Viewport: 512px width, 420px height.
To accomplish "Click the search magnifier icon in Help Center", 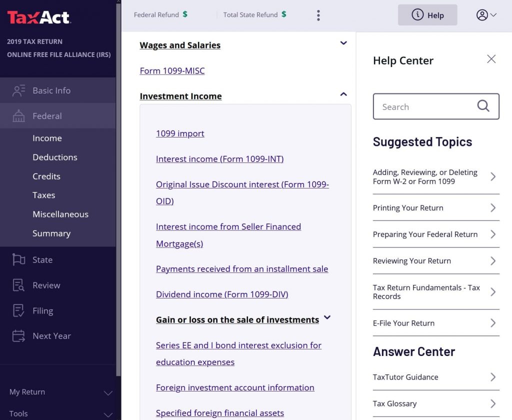I will click(x=483, y=106).
